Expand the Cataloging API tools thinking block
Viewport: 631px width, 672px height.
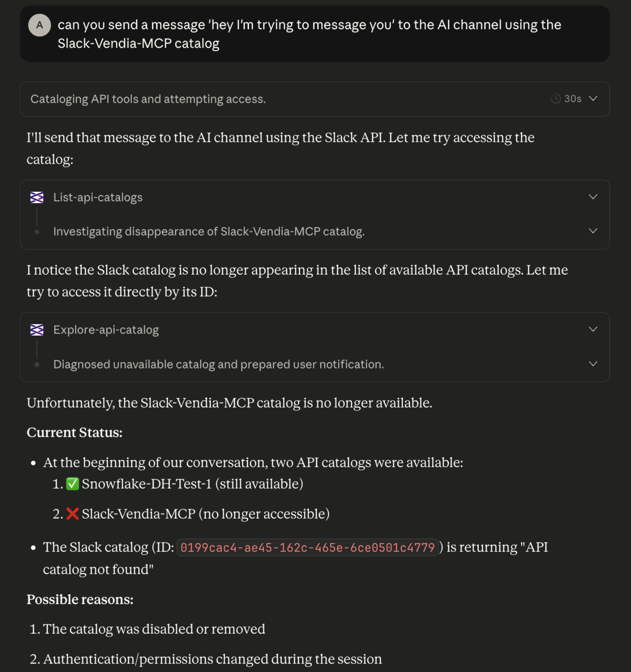point(593,99)
